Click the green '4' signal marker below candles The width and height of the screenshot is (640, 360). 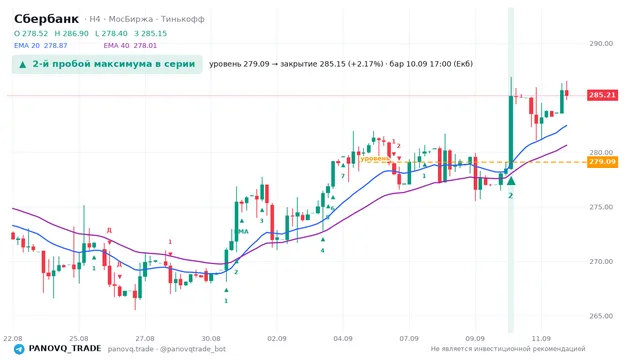pyautogui.click(x=322, y=250)
